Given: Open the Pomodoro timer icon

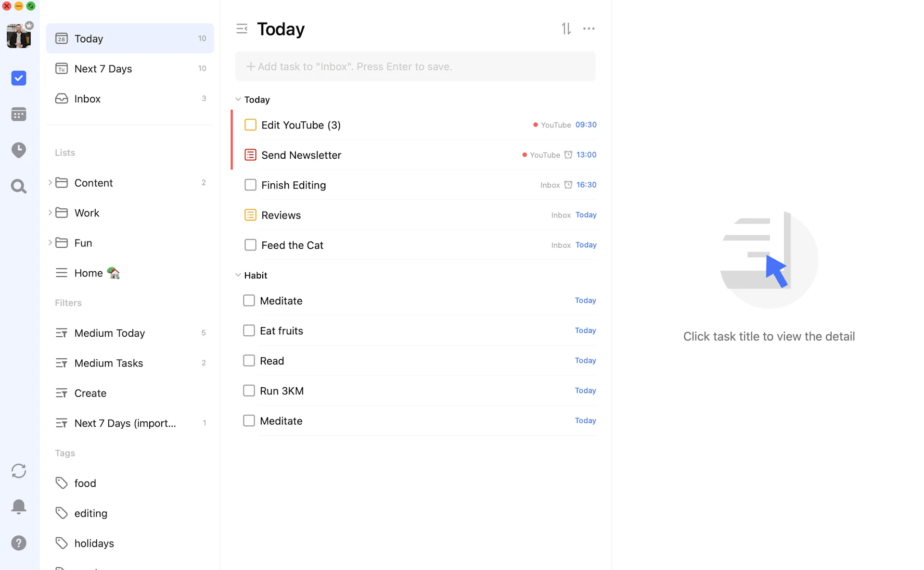Looking at the screenshot, I should click(x=18, y=150).
